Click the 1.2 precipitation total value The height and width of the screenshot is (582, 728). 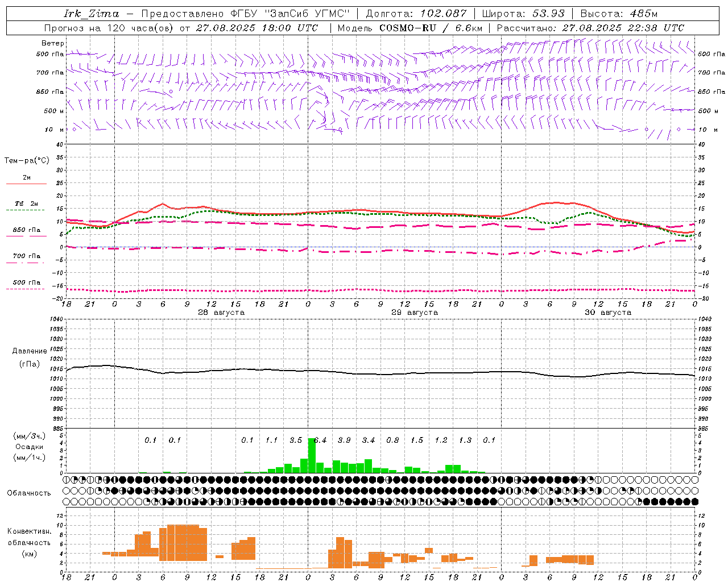point(441,440)
